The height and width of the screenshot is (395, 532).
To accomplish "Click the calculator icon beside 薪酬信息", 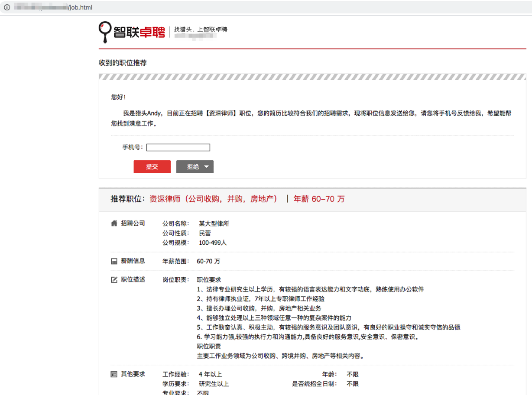I will point(114,261).
